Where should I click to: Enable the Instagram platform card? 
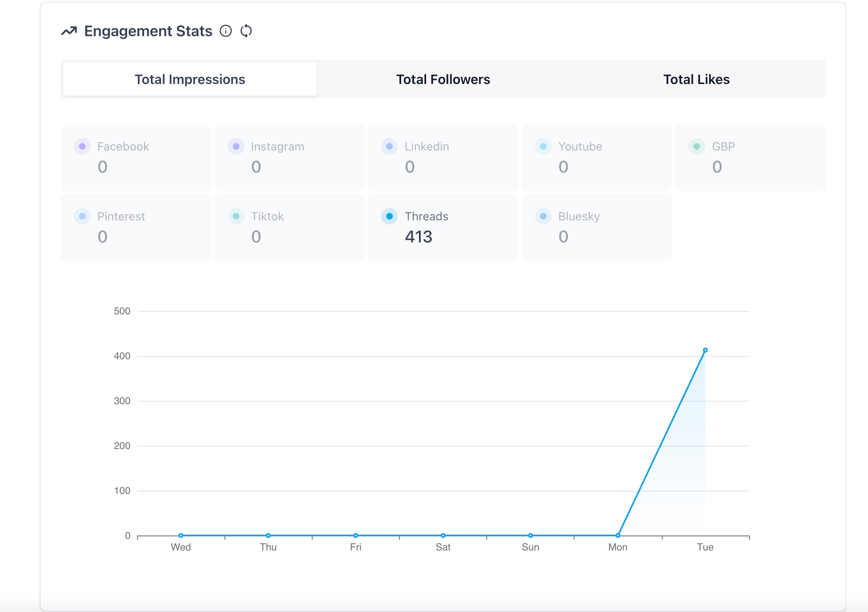pos(289,158)
